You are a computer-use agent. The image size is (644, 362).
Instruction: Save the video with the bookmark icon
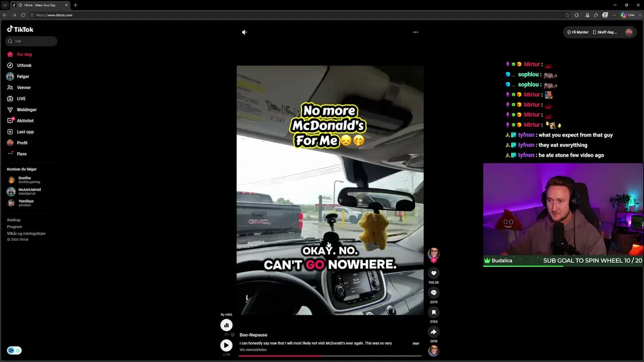(434, 312)
